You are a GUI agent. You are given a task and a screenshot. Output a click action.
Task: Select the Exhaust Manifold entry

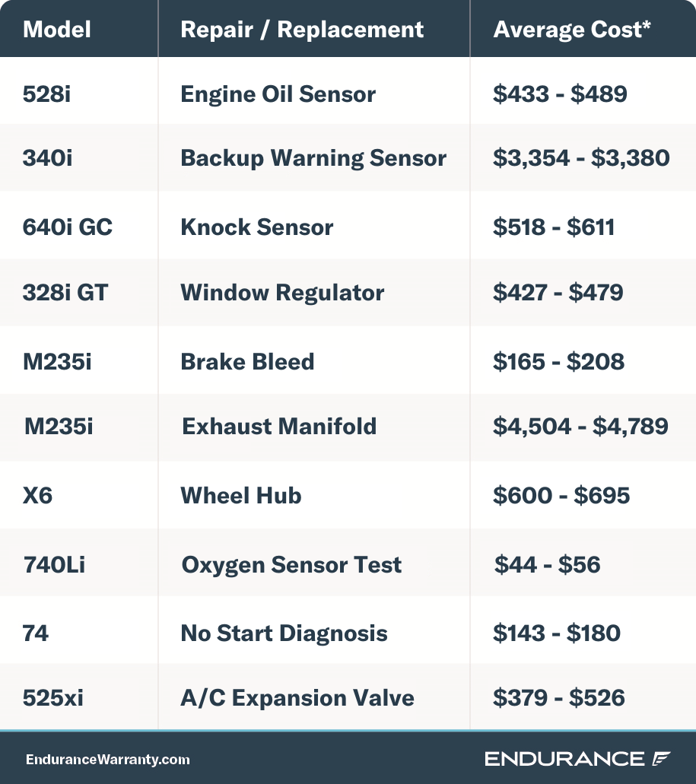(279, 427)
